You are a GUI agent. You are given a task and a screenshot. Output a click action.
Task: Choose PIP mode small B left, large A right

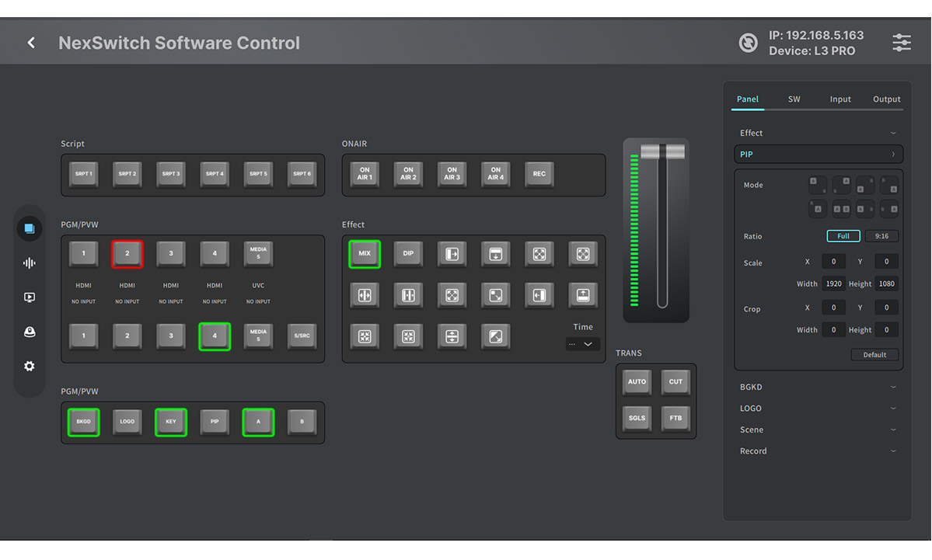[889, 208]
